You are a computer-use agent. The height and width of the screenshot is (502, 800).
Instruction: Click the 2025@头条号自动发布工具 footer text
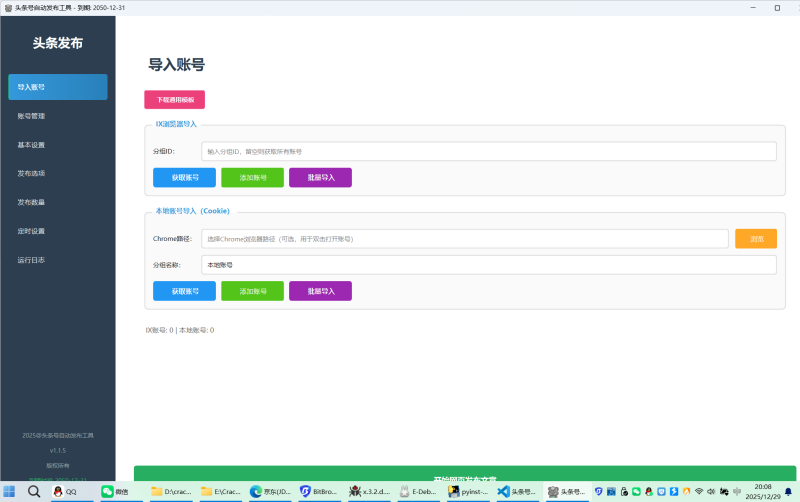pyautogui.click(x=58, y=436)
